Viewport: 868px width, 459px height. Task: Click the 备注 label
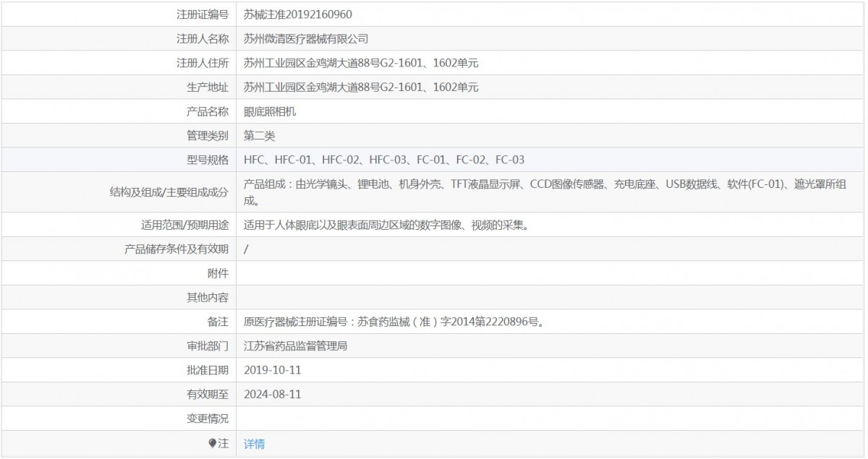click(218, 322)
